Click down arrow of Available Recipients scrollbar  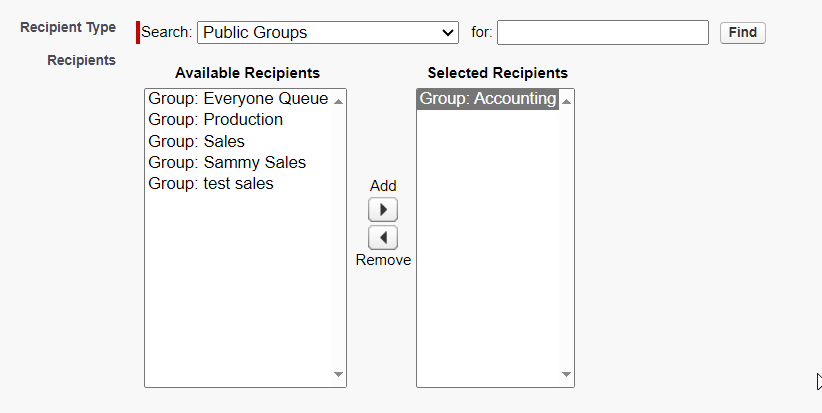coord(338,374)
